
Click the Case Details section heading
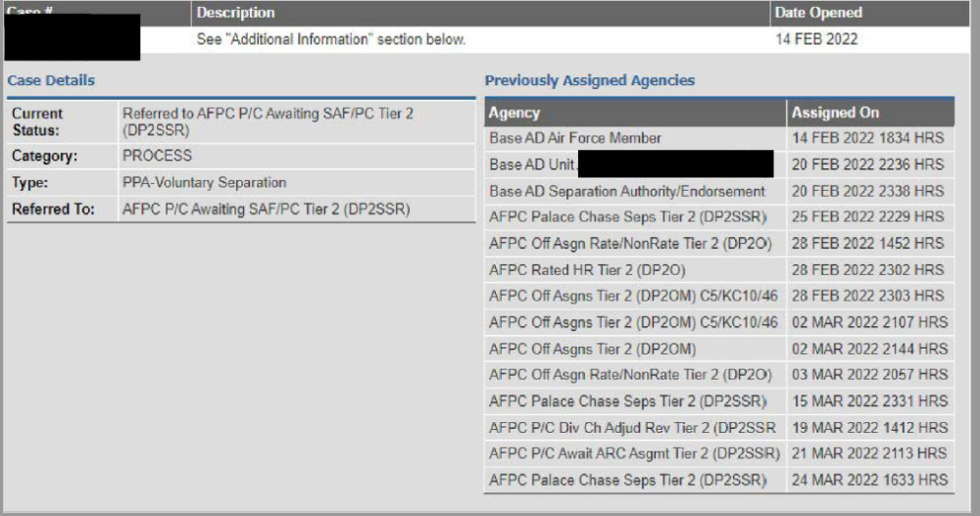pos(51,80)
